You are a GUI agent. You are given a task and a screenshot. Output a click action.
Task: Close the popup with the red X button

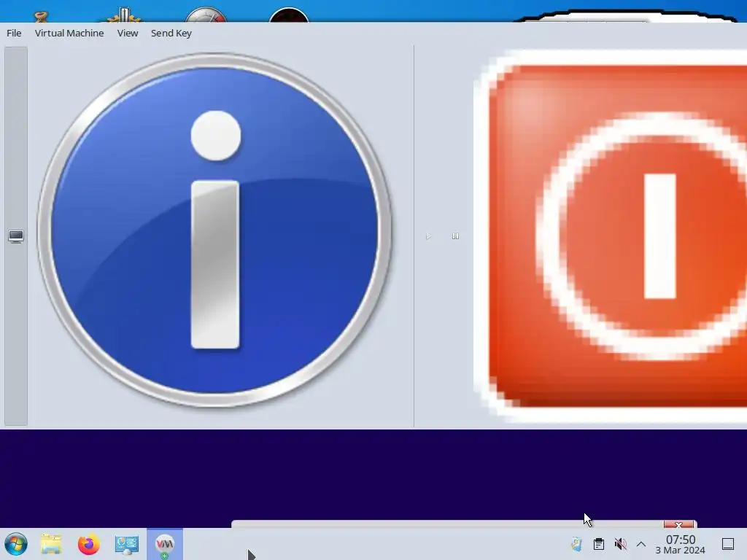click(x=679, y=524)
